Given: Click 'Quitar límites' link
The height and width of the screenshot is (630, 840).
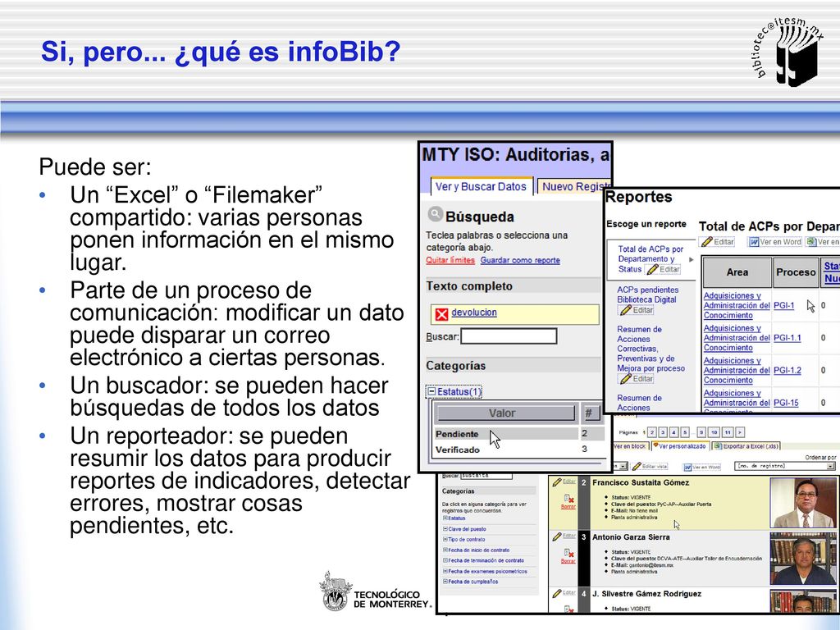Looking at the screenshot, I should tap(450, 260).
